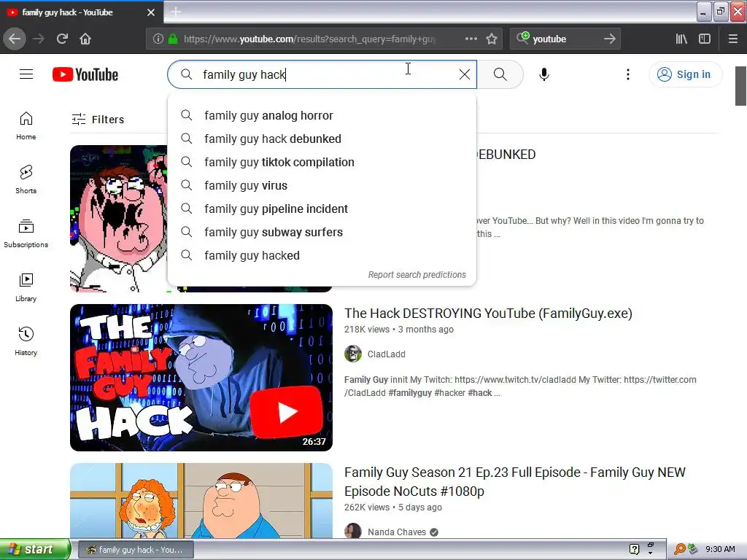Start voice search with microphone icon
The height and width of the screenshot is (560, 747).
(x=544, y=74)
